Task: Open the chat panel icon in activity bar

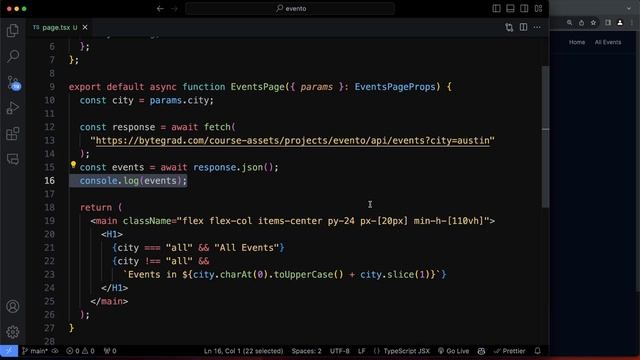Action: (x=13, y=159)
